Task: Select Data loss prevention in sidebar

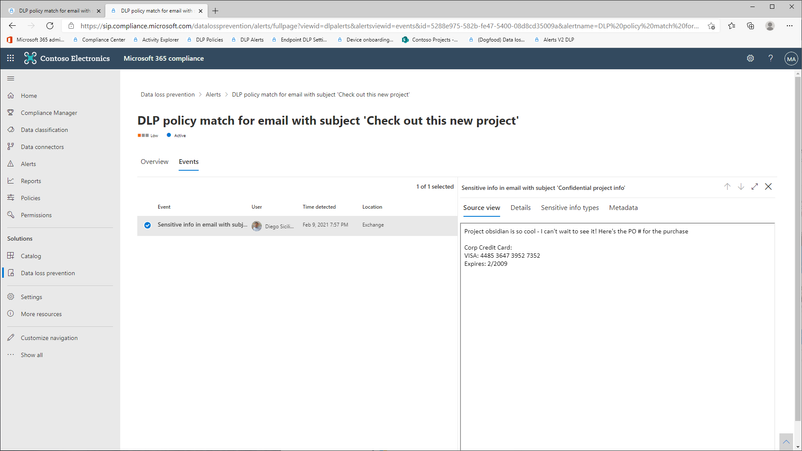Action: (48, 273)
